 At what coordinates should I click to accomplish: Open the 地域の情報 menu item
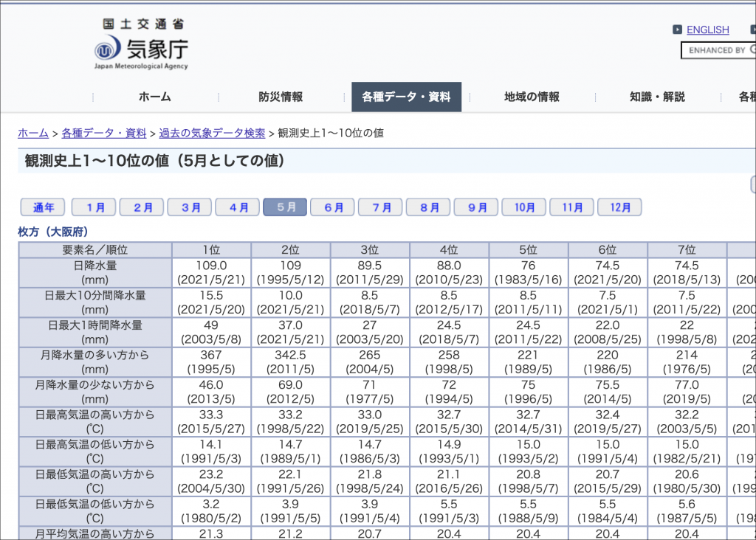tap(532, 97)
